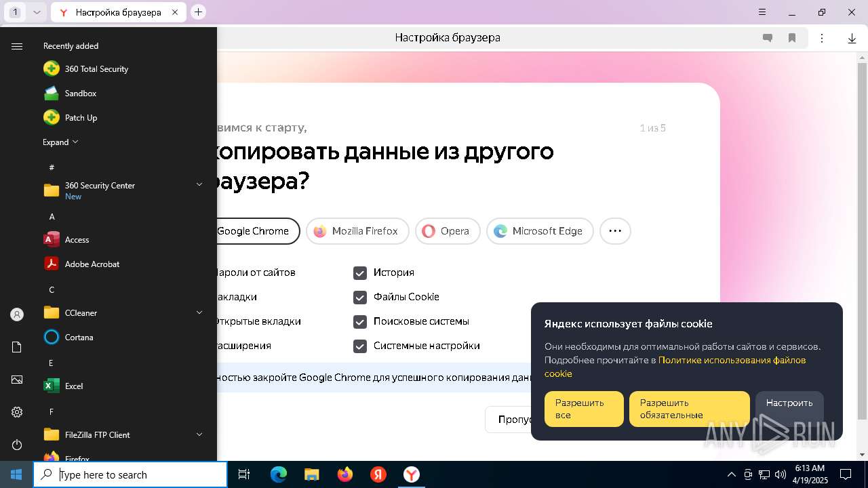
Task: Open a new browser tab
Action: click(198, 12)
